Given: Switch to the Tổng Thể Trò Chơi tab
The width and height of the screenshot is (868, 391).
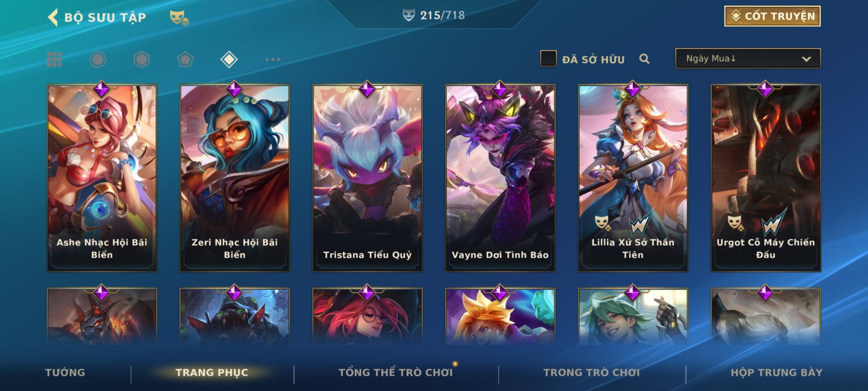Looking at the screenshot, I should pos(396,373).
